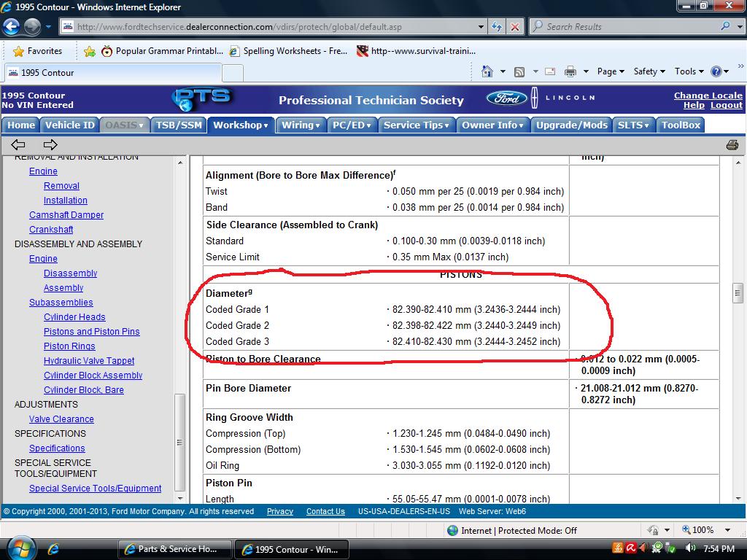Click the IE Home icon
The width and height of the screenshot is (747, 560).
click(487, 71)
